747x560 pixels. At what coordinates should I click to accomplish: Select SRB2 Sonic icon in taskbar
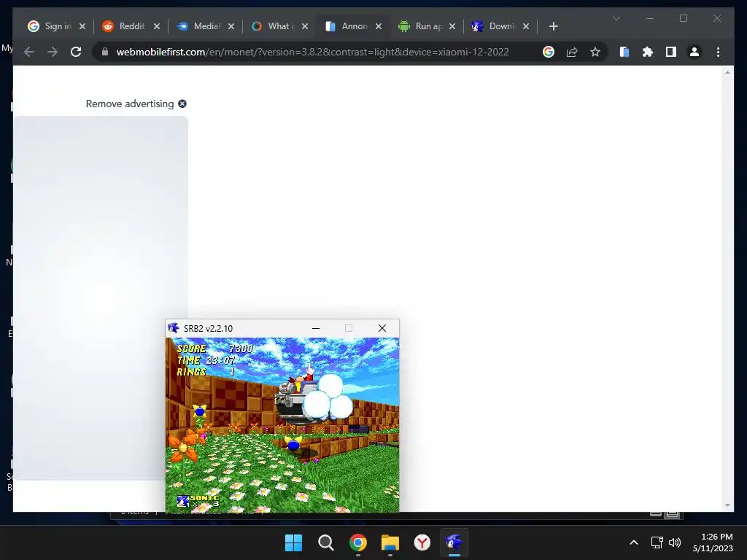[x=454, y=542]
